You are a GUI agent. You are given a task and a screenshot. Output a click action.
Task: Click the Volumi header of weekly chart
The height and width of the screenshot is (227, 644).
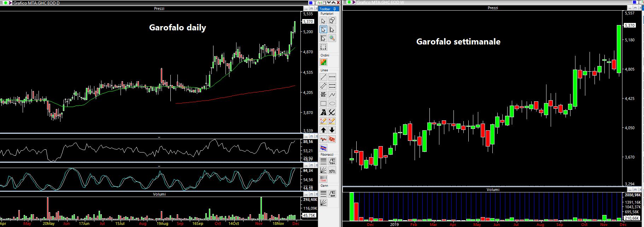point(493,190)
